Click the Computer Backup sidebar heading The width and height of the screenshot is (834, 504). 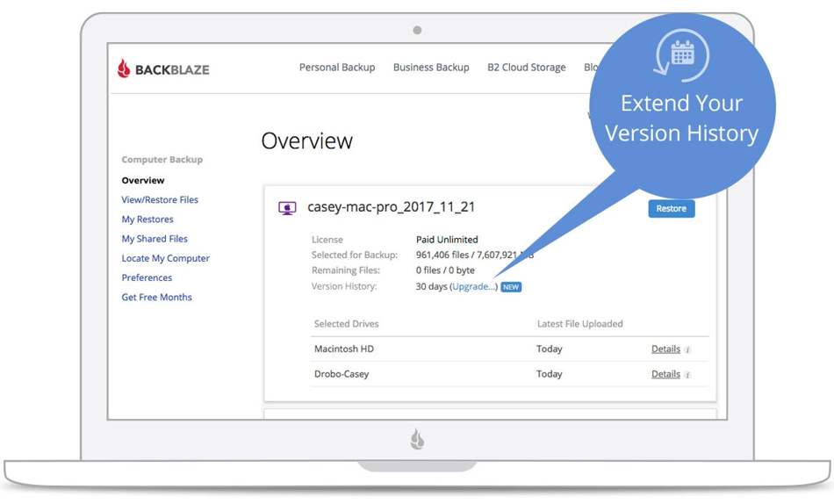pyautogui.click(x=162, y=160)
